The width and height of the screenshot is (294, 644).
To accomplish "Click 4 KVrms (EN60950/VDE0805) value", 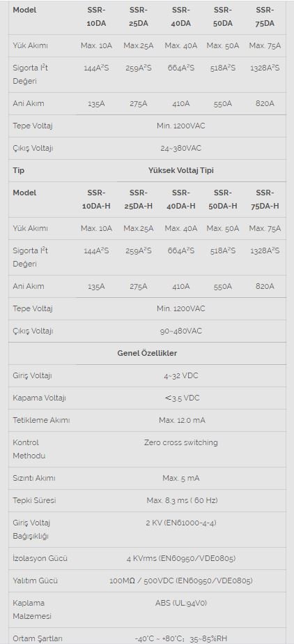I will 181,559.
